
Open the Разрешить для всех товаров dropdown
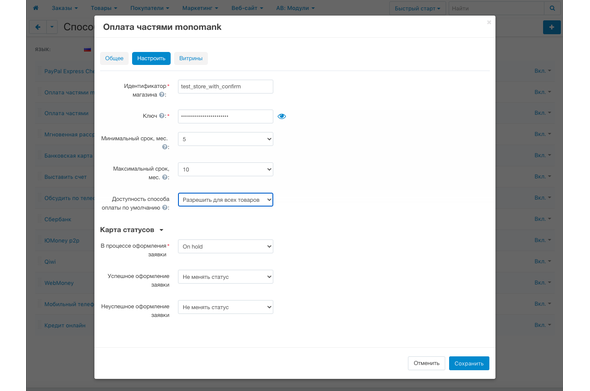click(225, 200)
